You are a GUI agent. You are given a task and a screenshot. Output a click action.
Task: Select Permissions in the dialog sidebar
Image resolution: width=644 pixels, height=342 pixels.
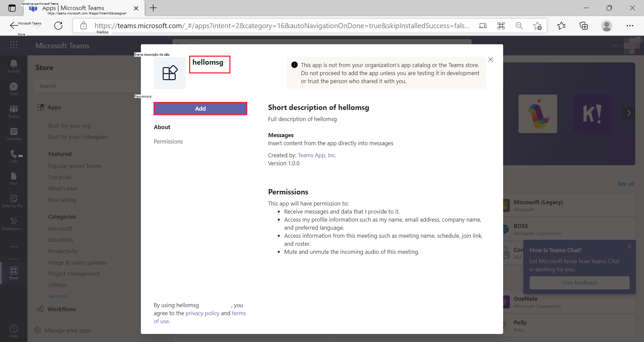168,141
